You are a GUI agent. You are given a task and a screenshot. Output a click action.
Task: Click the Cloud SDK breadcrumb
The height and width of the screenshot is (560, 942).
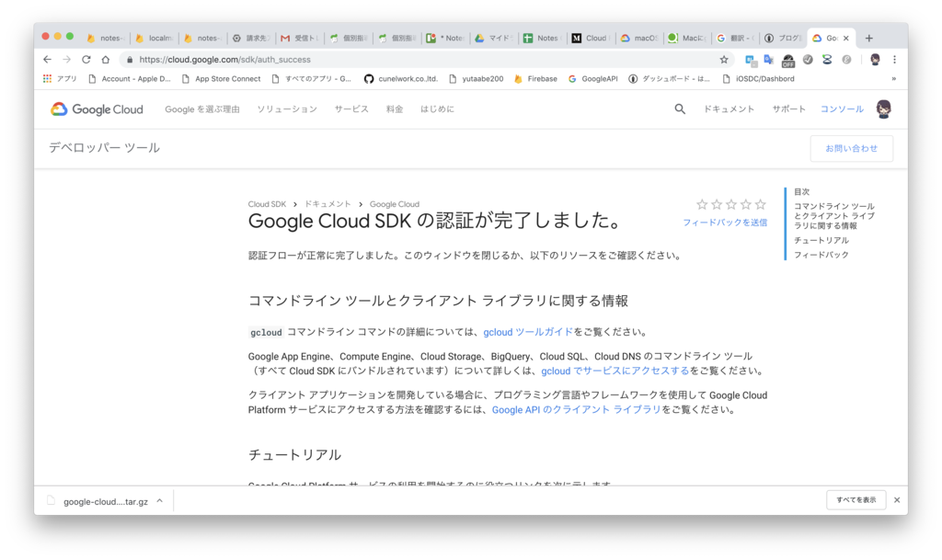click(268, 204)
